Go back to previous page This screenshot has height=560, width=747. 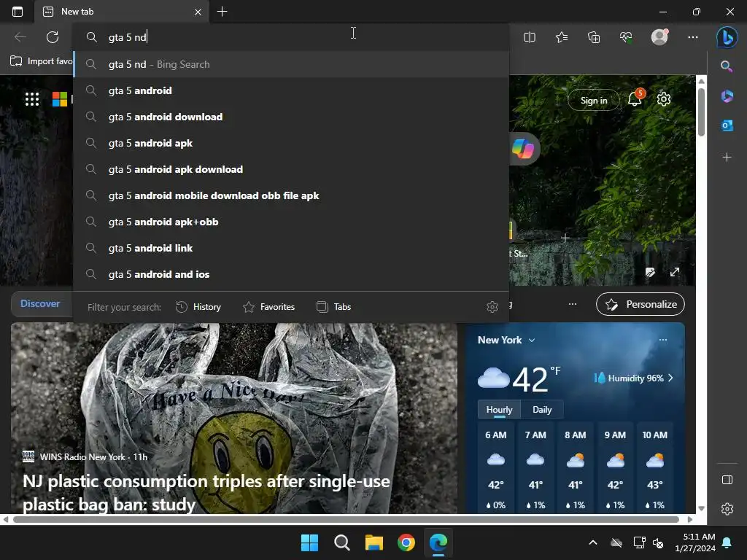point(20,37)
